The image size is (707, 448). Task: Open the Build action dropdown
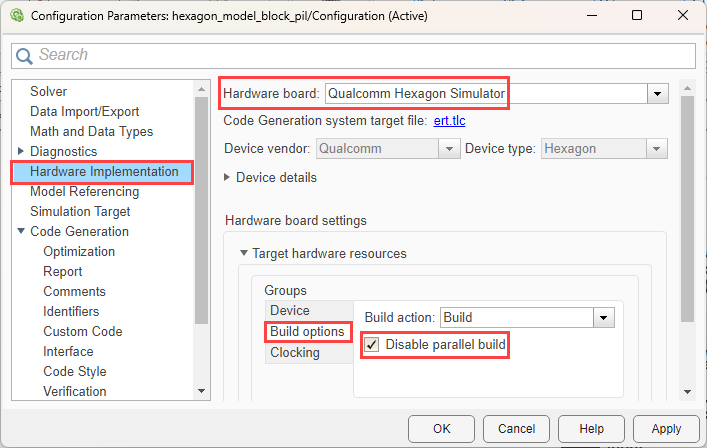(x=602, y=318)
